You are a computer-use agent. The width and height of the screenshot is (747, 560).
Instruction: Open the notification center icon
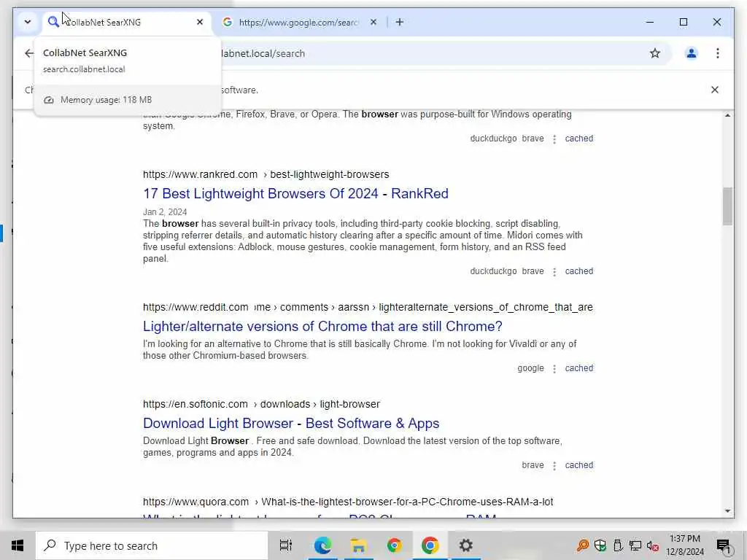[723, 545]
